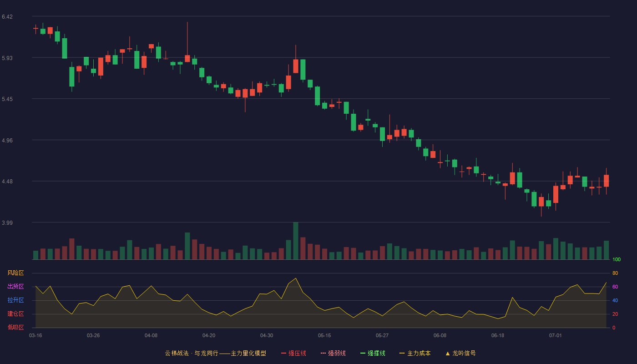This screenshot has width=637, height=364.
Task: Hide the 主力成本 legend series
Action: [x=415, y=353]
